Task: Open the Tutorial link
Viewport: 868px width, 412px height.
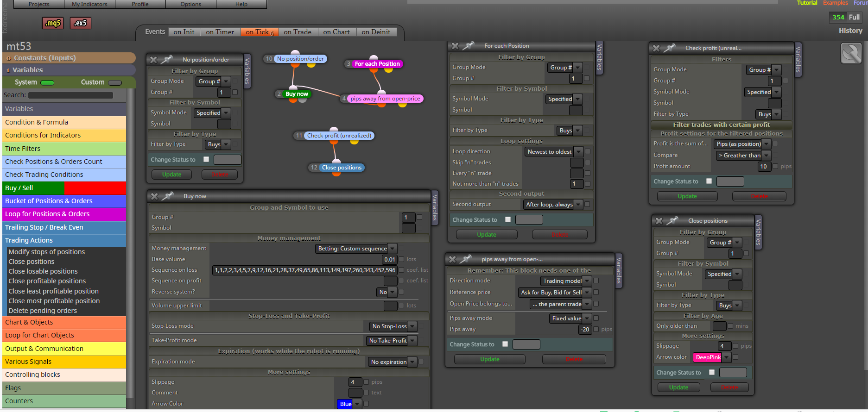Action: click(807, 3)
